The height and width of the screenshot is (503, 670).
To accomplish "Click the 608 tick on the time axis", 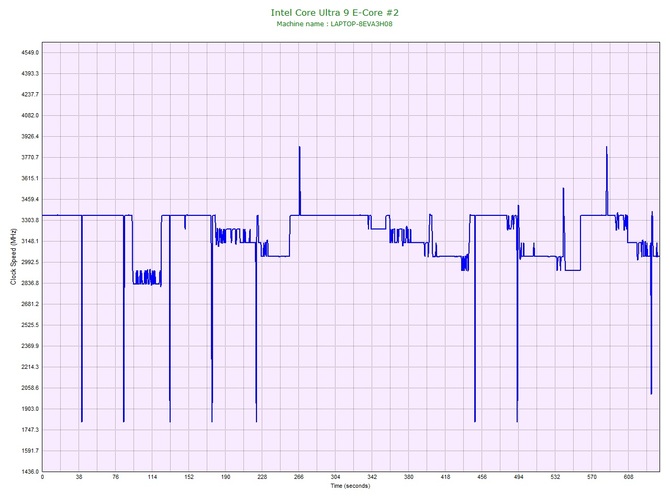I will point(629,477).
